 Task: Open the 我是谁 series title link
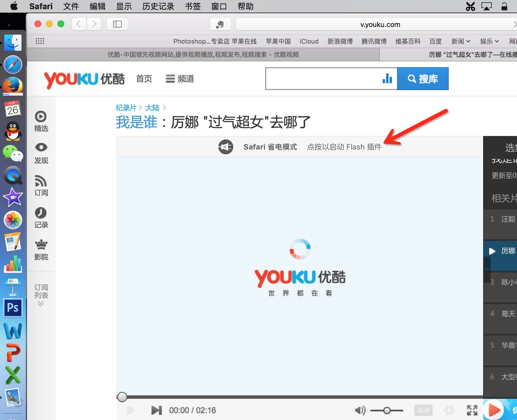point(137,122)
